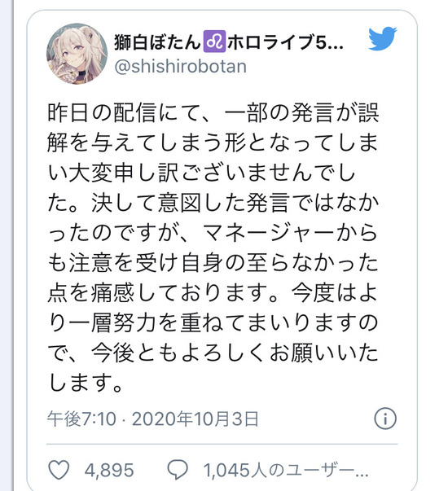Click the display name 獅白ぼたん
The width and height of the screenshot is (448, 491).
pos(157,42)
